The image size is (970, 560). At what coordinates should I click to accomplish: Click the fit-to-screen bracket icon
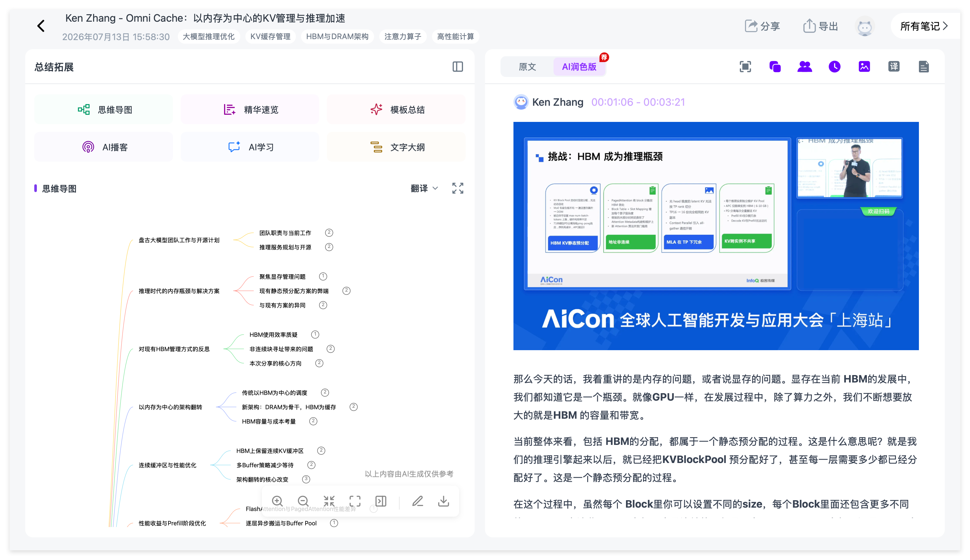click(355, 501)
